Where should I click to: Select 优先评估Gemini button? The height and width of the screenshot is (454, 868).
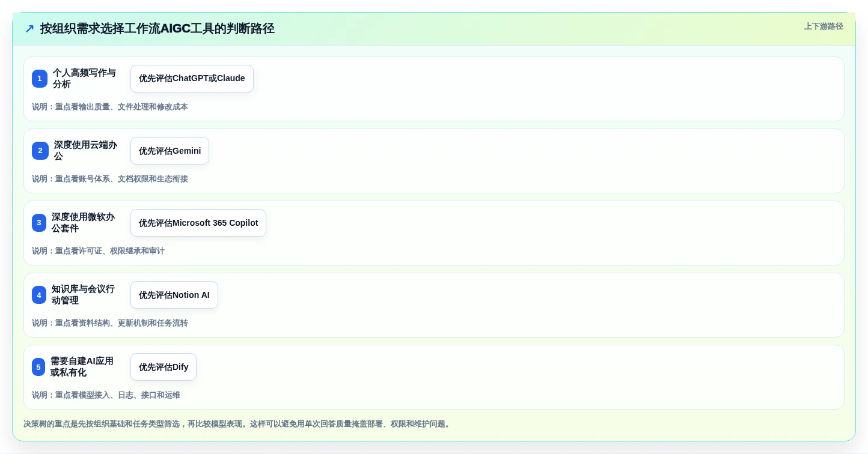(x=170, y=151)
